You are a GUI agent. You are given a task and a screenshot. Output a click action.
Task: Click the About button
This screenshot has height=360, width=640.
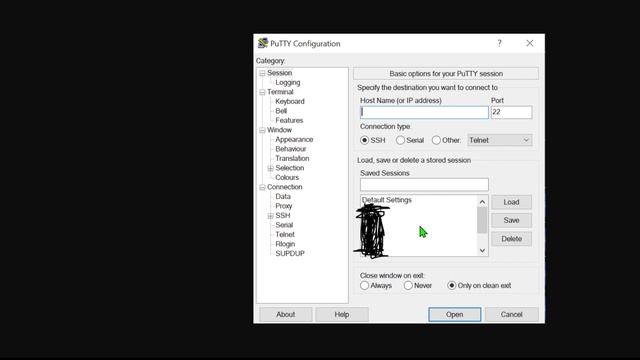click(286, 315)
